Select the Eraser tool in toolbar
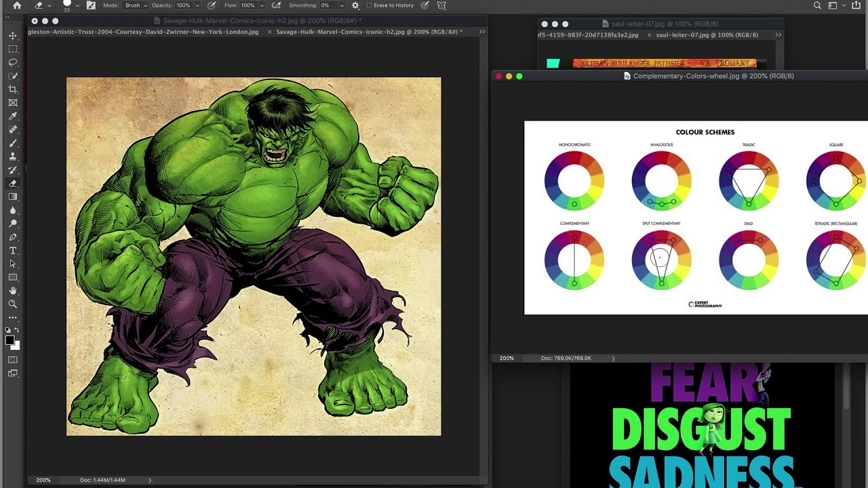 click(x=13, y=184)
